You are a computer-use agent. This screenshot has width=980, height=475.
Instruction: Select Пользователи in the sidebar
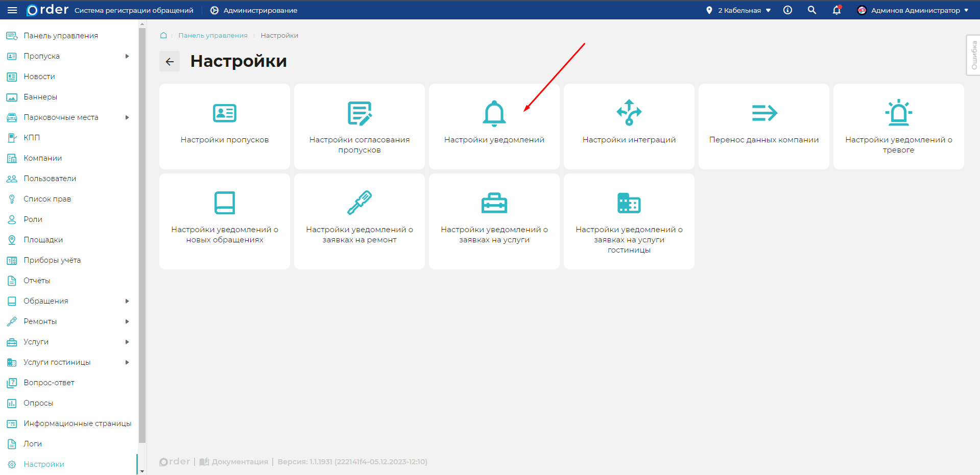pyautogui.click(x=50, y=179)
